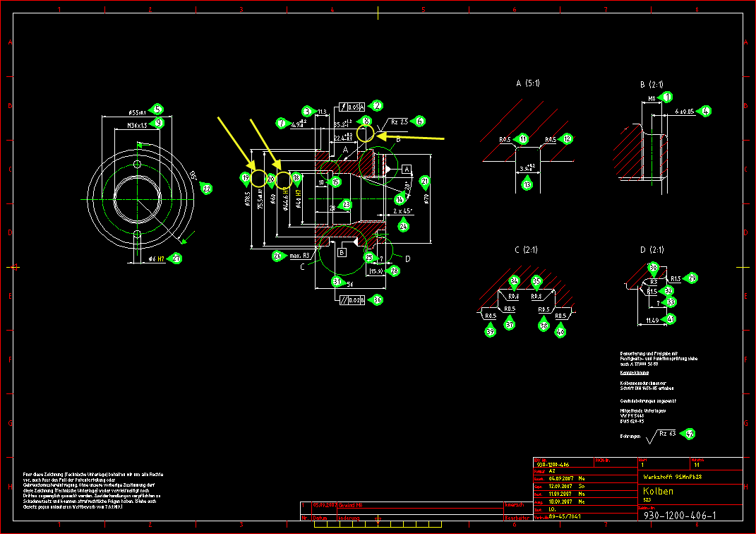Click the yellow circle between balloons 19 and 20
Screen dimensions: 756x534
258,178
